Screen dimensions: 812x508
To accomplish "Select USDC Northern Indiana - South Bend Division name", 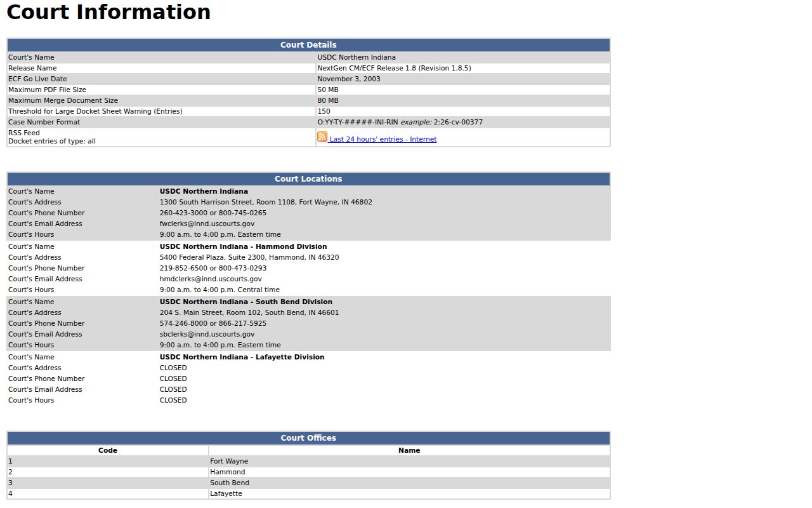I will click(x=246, y=302).
